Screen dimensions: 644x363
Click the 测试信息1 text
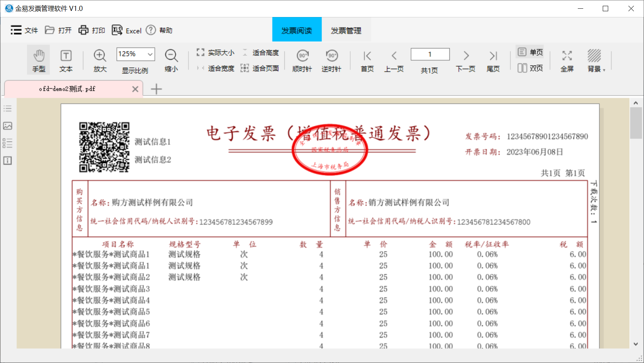click(153, 142)
